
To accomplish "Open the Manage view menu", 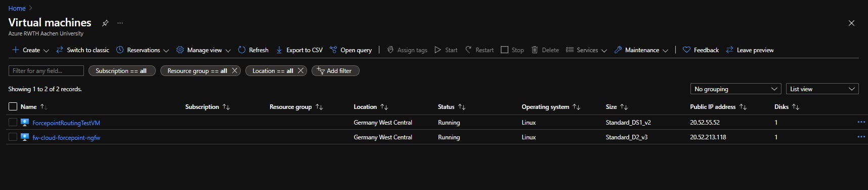I will pos(203,50).
